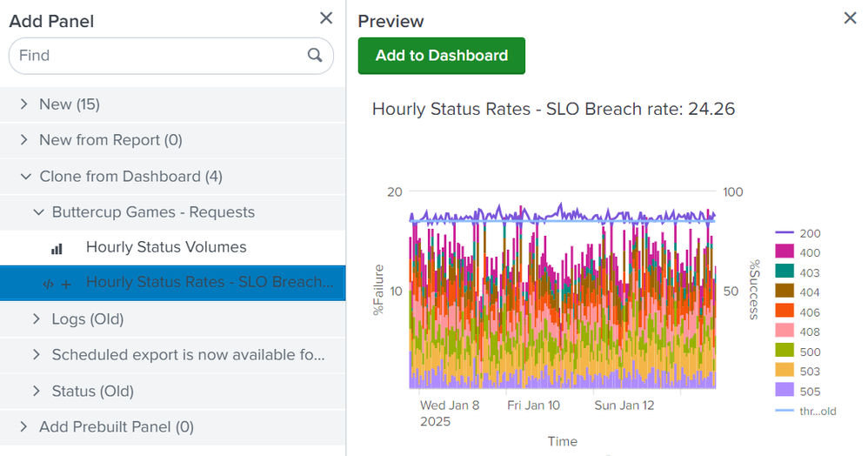Expand the New (15) section
This screenshot has height=456, width=868.
(x=24, y=104)
